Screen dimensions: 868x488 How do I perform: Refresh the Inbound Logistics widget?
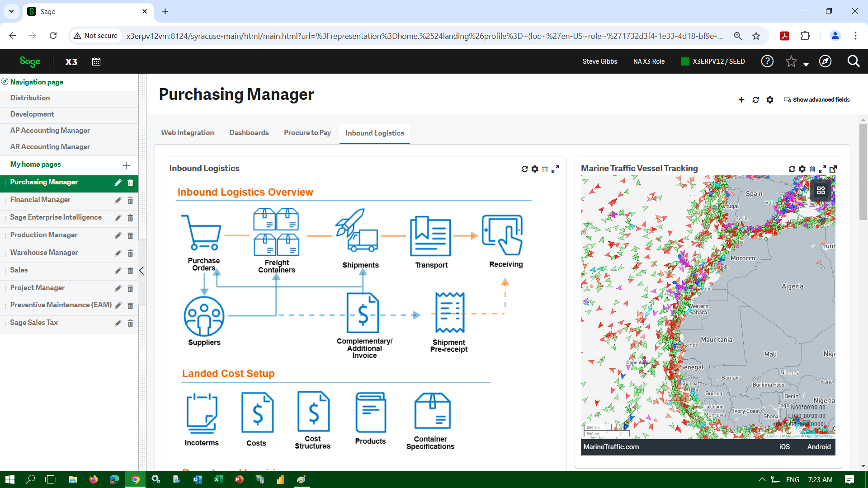click(x=524, y=169)
